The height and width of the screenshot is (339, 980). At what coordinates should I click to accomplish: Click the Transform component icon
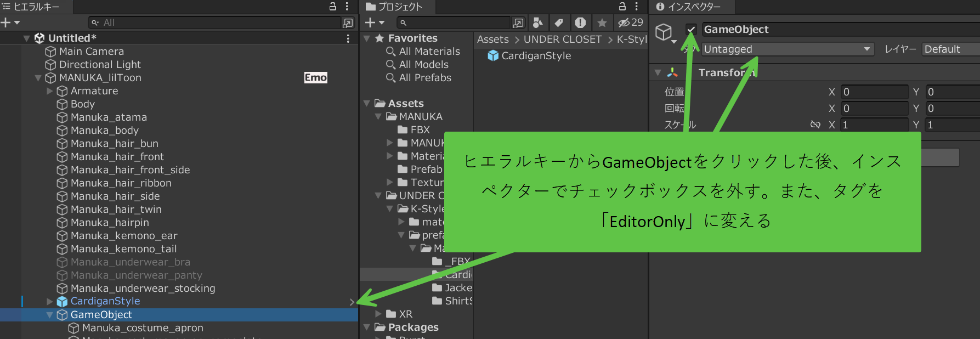point(672,72)
